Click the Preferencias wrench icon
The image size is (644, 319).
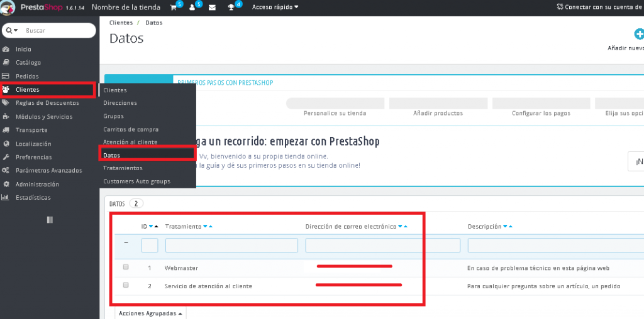6,157
